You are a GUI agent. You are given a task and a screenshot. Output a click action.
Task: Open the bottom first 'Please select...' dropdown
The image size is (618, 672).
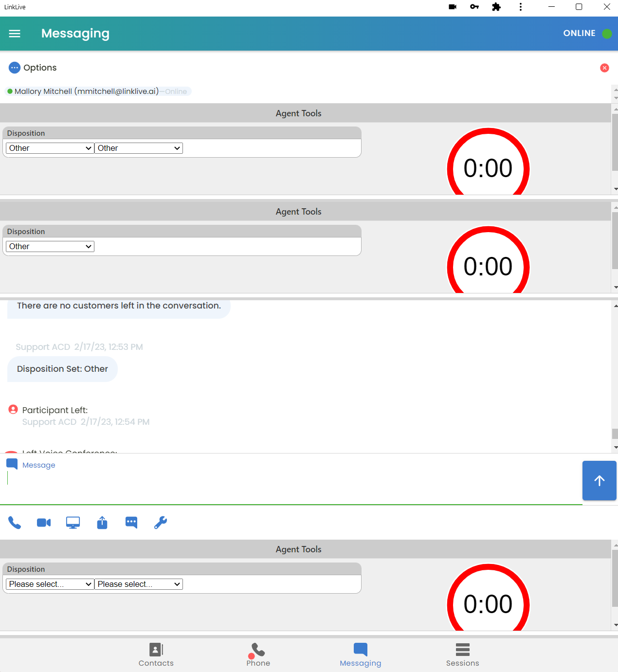pyautogui.click(x=50, y=584)
